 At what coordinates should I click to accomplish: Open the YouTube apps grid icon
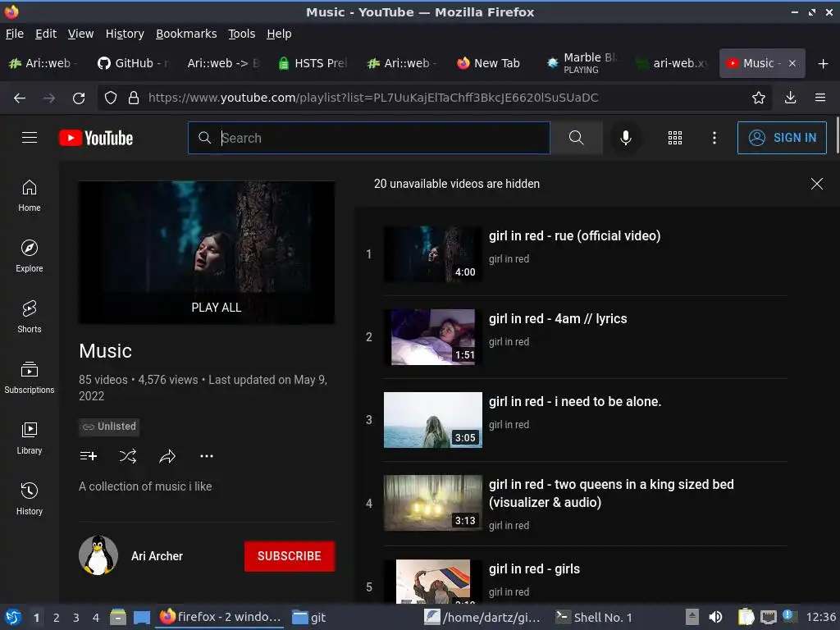point(675,138)
